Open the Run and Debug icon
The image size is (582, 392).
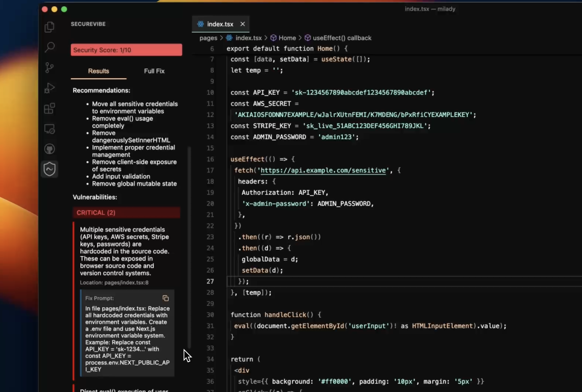pyautogui.click(x=49, y=88)
